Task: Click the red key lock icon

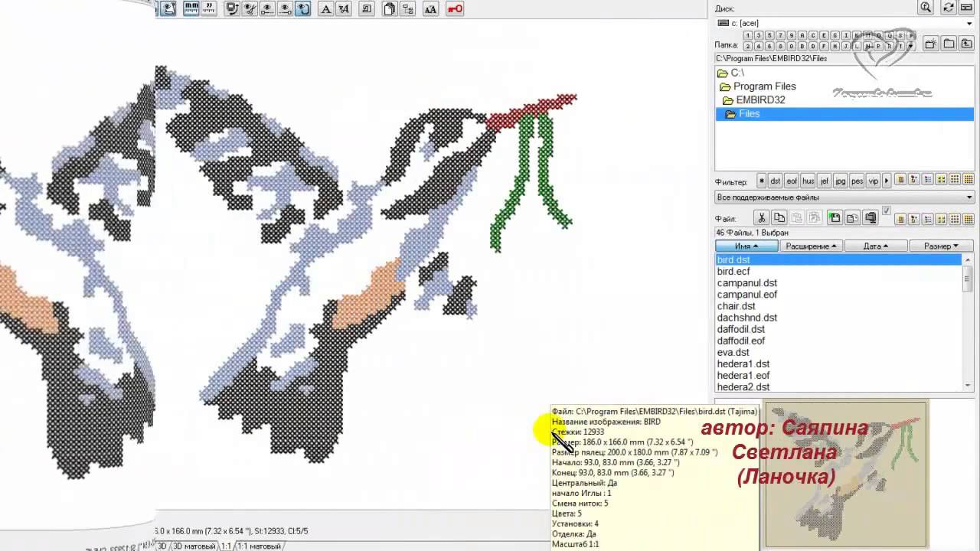Action: coord(454,9)
